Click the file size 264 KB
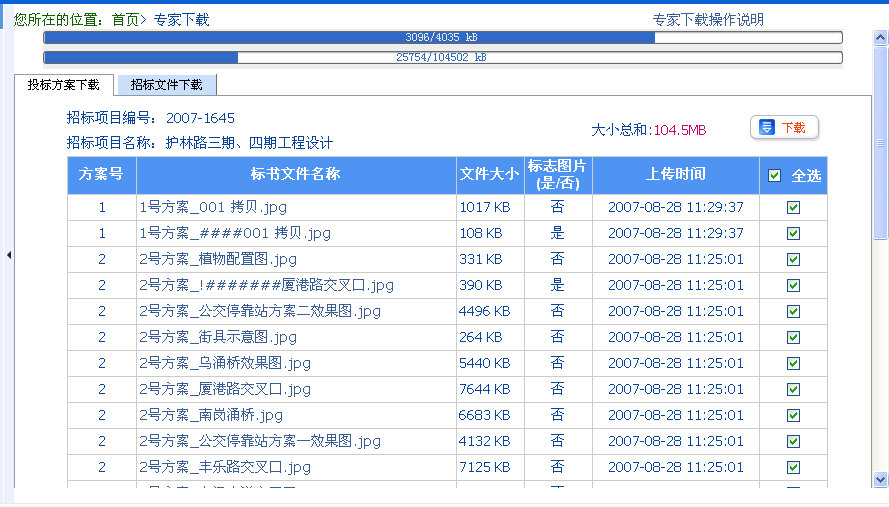Screen dimensions: 889x507 (x=481, y=338)
